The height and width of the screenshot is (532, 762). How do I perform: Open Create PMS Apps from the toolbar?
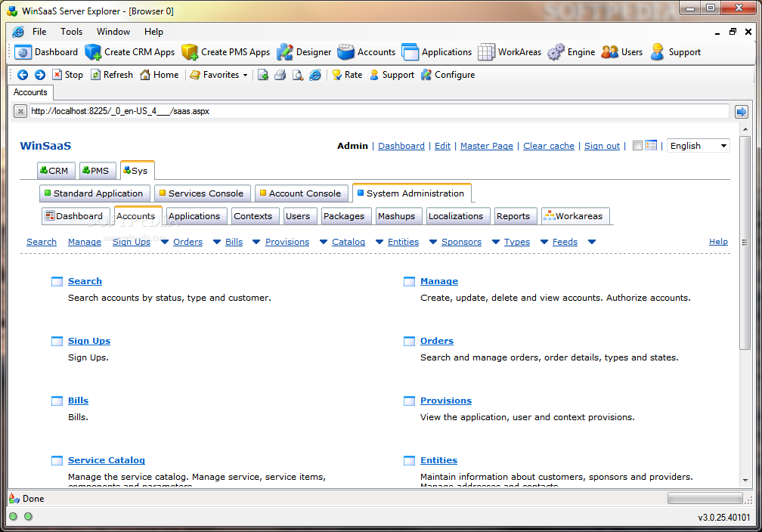pos(225,52)
